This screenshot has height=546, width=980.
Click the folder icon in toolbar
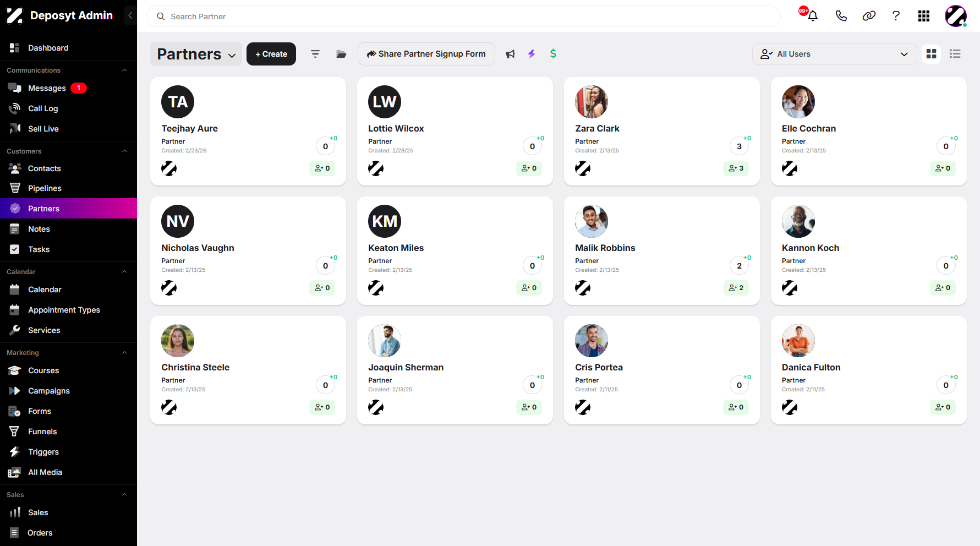pos(342,54)
